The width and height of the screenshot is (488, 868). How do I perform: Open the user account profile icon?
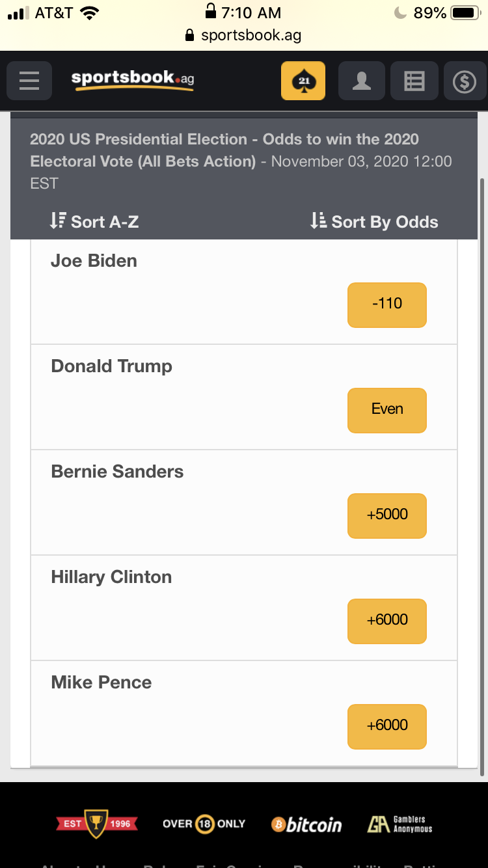362,81
